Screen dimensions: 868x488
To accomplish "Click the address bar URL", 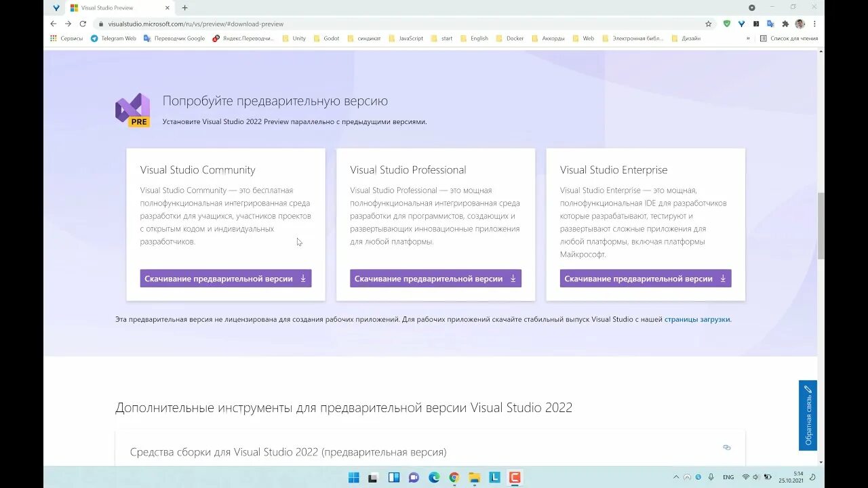I will click(195, 24).
